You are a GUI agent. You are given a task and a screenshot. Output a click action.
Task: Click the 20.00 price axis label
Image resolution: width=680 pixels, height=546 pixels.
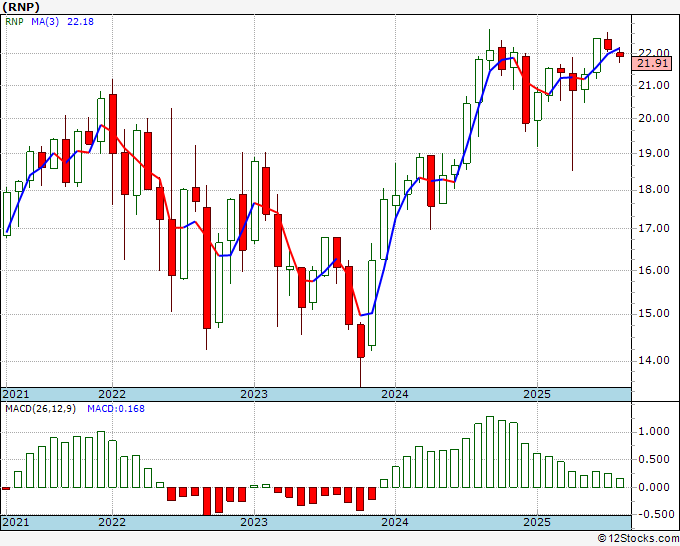[x=653, y=118]
